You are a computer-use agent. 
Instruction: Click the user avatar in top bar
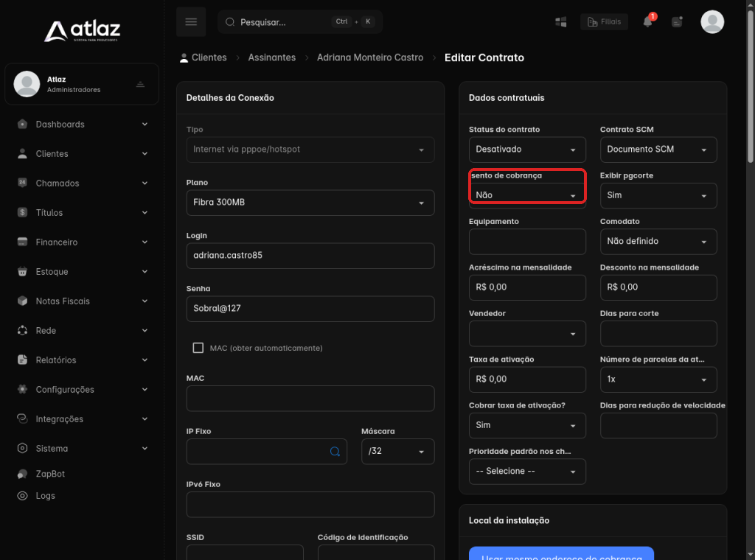(x=712, y=21)
